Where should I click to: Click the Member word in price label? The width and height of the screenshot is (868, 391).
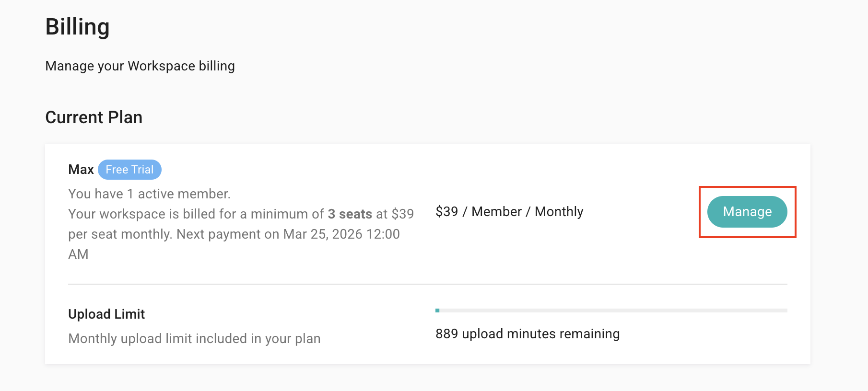coord(496,212)
